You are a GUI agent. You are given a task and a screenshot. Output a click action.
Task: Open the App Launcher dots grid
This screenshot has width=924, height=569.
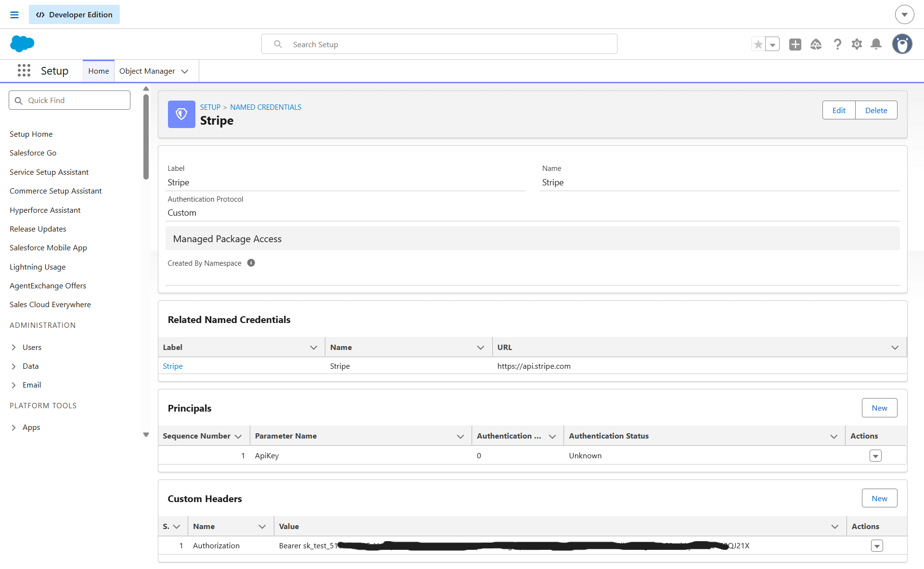(24, 70)
